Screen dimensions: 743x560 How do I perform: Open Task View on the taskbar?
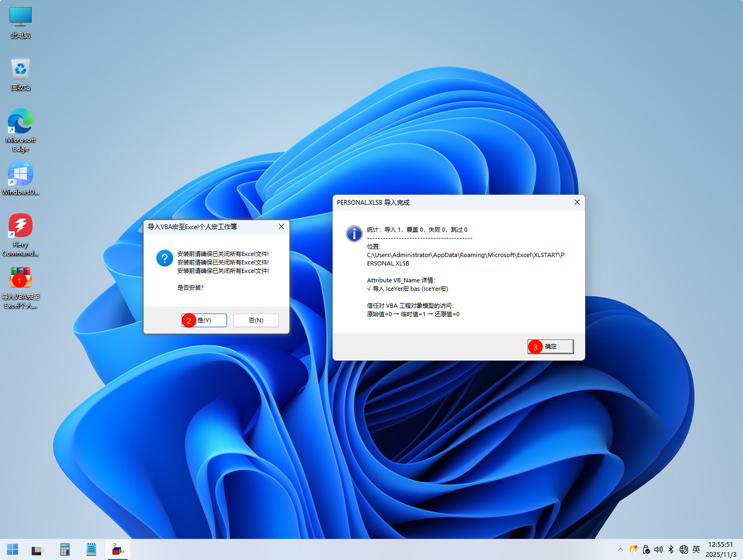click(37, 550)
